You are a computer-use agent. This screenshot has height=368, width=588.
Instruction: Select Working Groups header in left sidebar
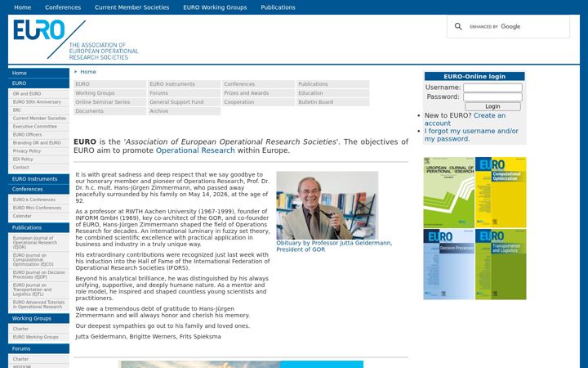[38, 318]
